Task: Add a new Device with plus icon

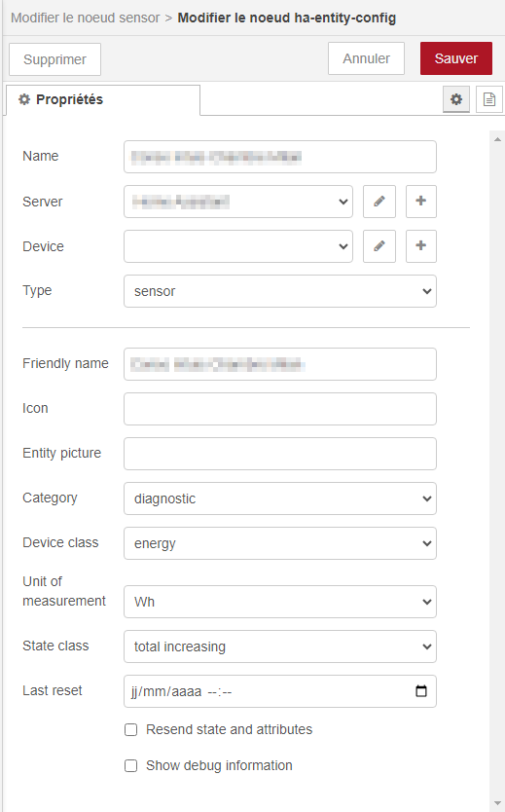Action: 421,246
